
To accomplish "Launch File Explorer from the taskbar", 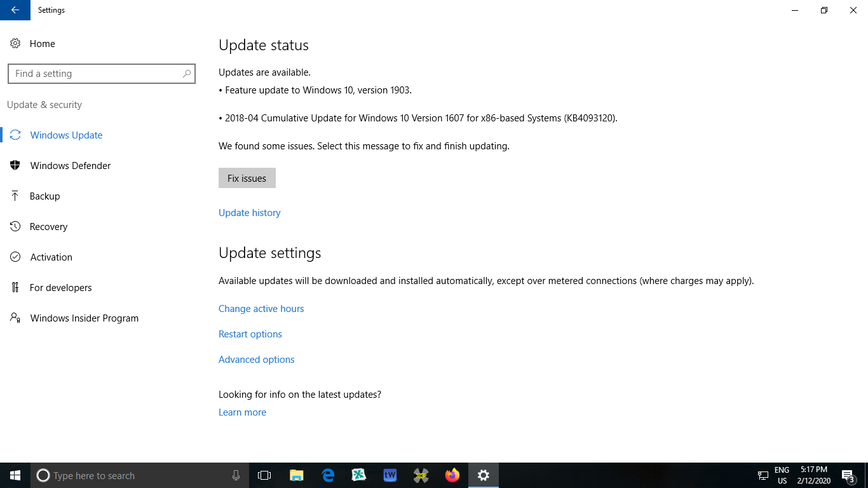I will (296, 475).
